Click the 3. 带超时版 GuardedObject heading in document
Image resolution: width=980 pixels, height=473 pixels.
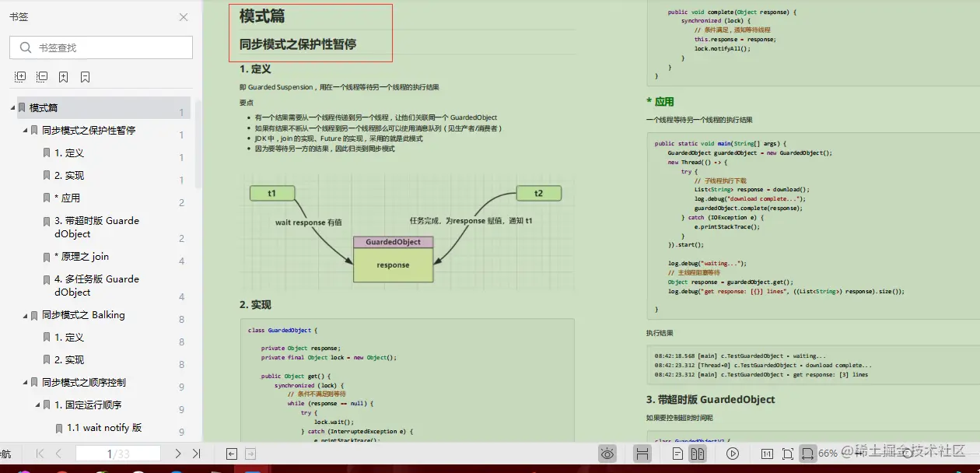pos(711,400)
